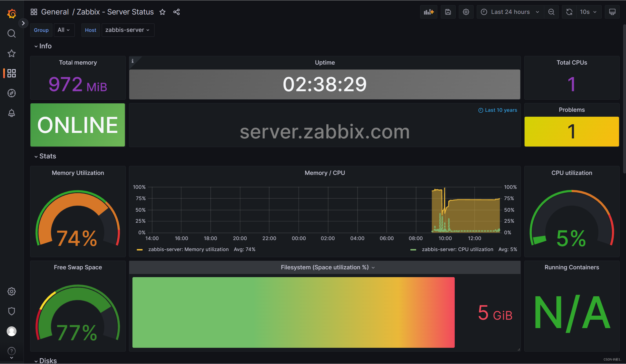
Task: Open the Starred dashboards sidebar icon
Action: (x=12, y=53)
